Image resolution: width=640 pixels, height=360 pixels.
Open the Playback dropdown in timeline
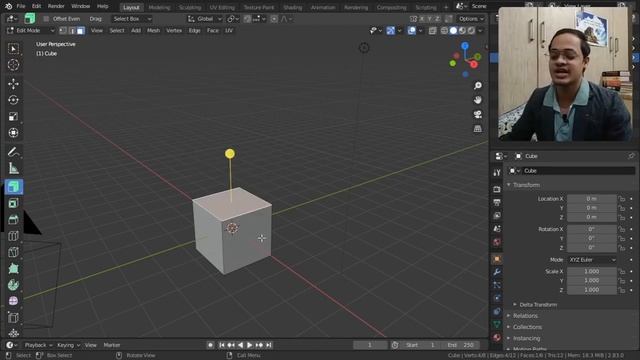click(38, 345)
